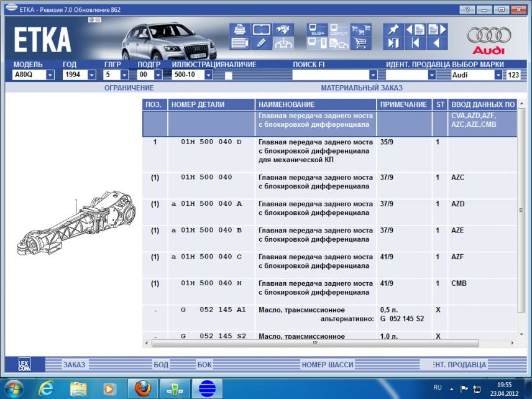Screen dimensions: 532x399
Task: Jump to first item icon
Action: click(x=415, y=43)
